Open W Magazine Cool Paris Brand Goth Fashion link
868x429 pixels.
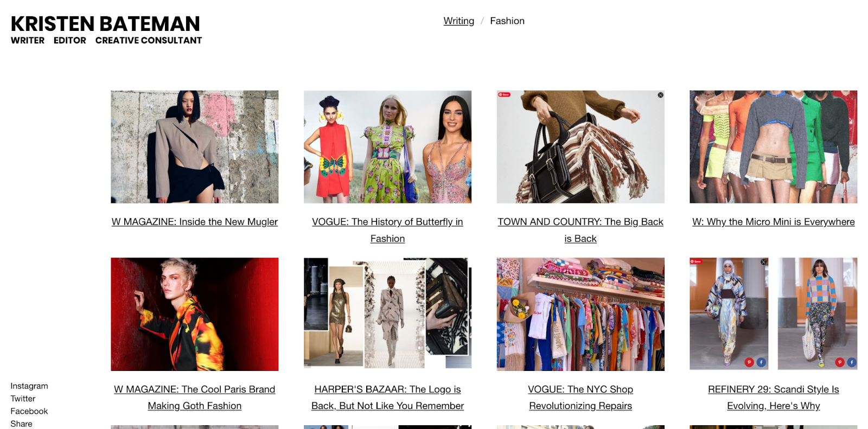point(195,398)
